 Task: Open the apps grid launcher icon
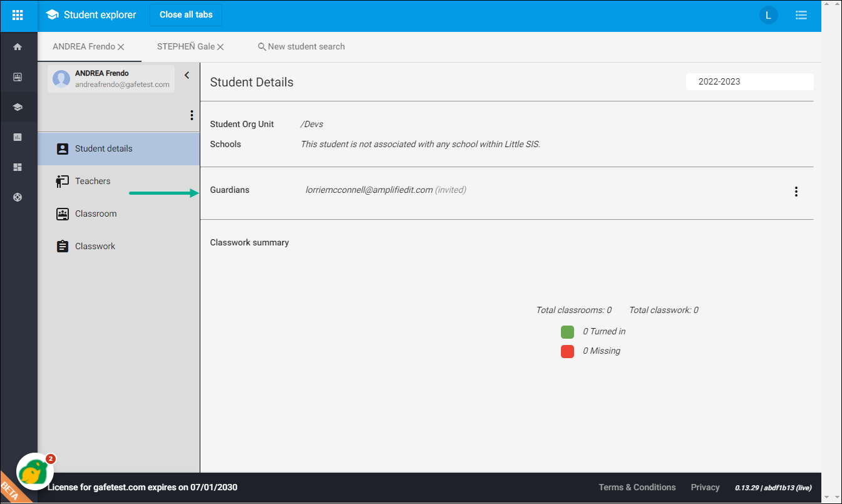coord(18,15)
